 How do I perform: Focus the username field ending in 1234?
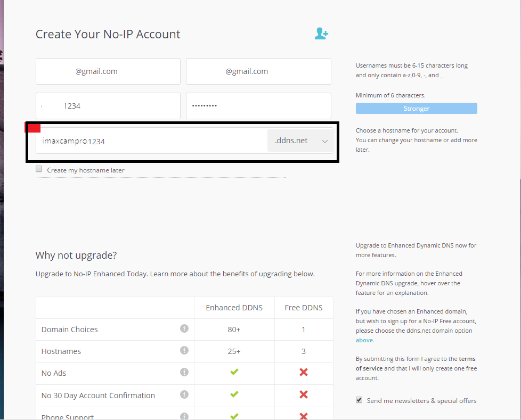pos(108,106)
